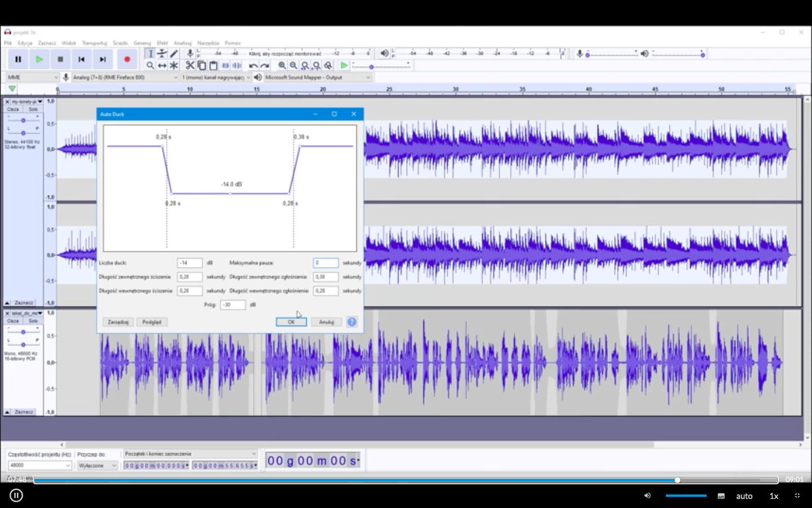Click OK in Auto Duck dialog

tap(291, 322)
